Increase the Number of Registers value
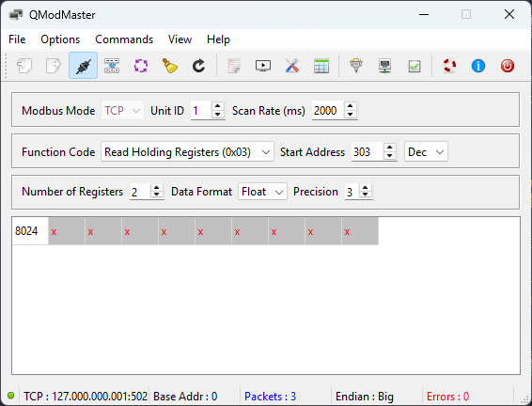Image resolution: width=532 pixels, height=406 pixels. [156, 188]
